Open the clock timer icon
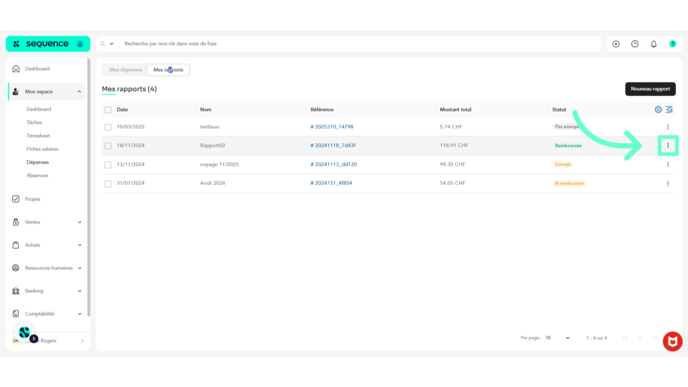The height and width of the screenshot is (387, 688). pyautogui.click(x=635, y=44)
